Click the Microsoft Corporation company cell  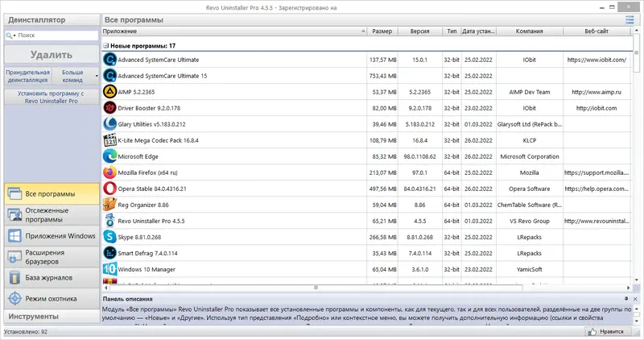tap(530, 156)
